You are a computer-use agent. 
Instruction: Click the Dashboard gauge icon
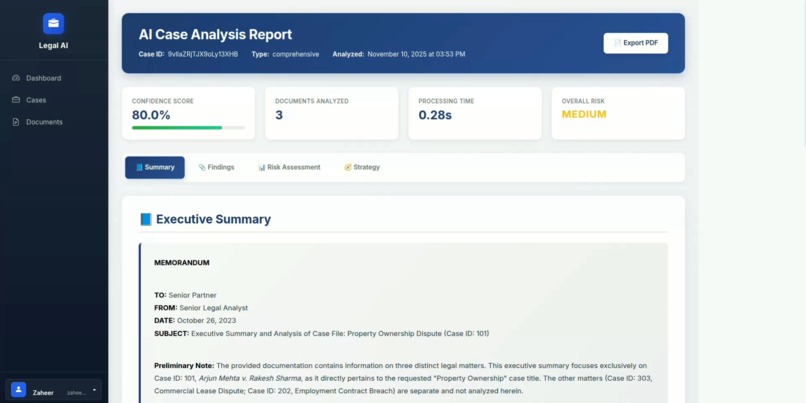tap(16, 78)
